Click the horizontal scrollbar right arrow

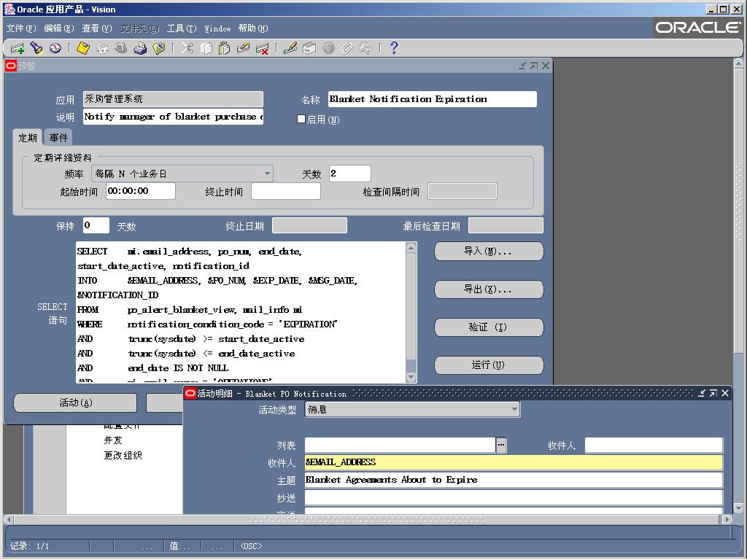click(727, 519)
